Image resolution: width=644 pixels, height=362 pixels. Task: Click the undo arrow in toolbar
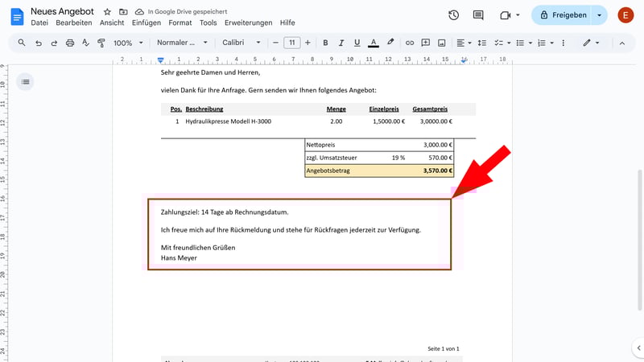pos(39,43)
